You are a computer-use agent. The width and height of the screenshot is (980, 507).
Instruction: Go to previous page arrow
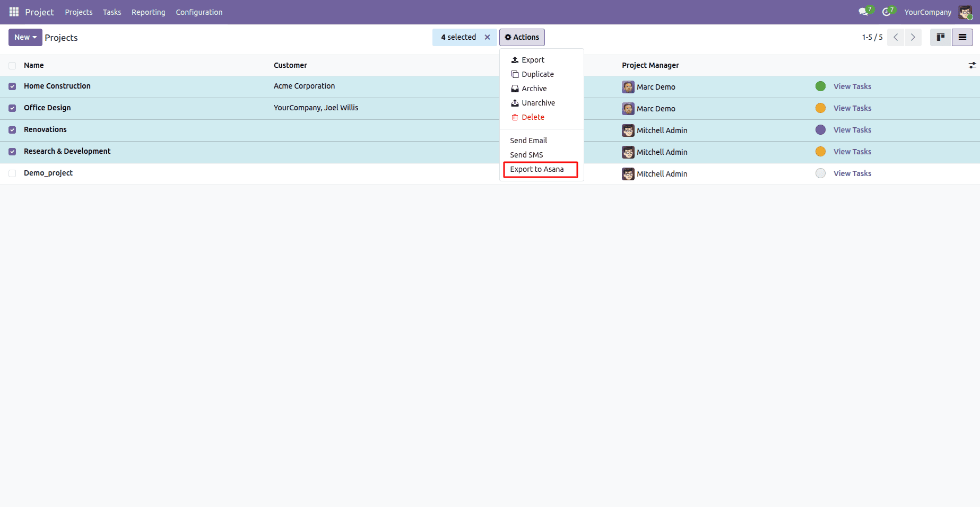pyautogui.click(x=896, y=37)
